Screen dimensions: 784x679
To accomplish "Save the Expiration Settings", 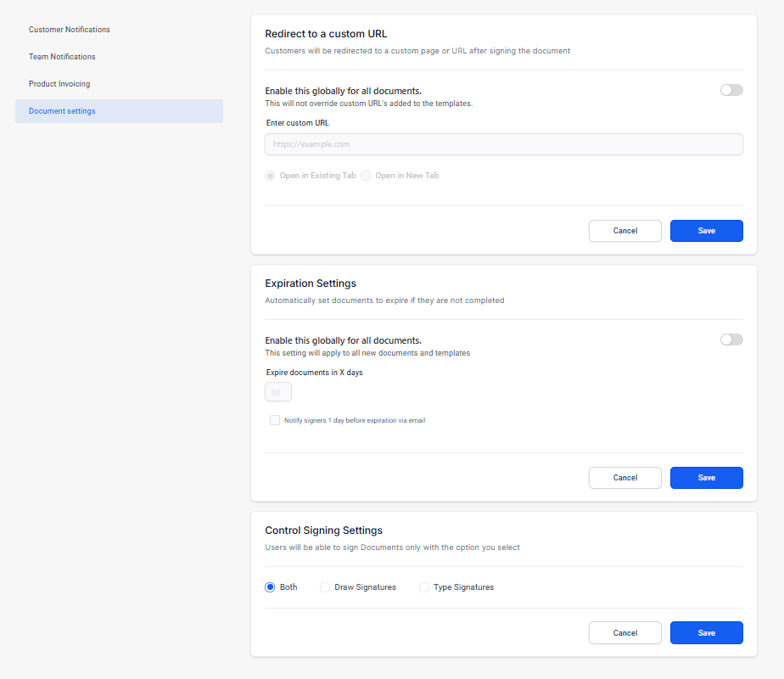I will [x=706, y=478].
